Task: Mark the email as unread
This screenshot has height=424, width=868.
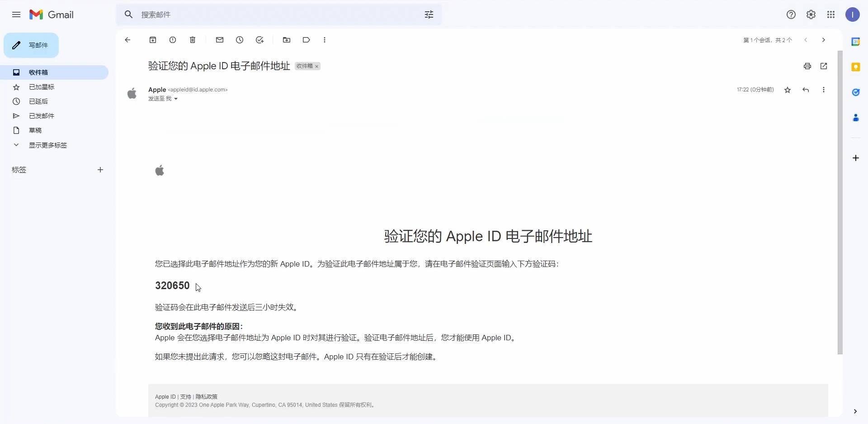Action: tap(220, 40)
